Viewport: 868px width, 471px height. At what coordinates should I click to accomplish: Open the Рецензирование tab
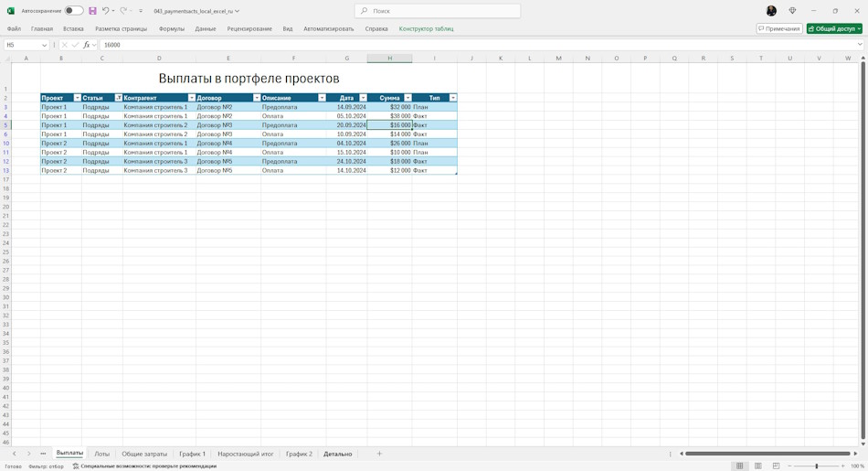[x=249, y=29]
